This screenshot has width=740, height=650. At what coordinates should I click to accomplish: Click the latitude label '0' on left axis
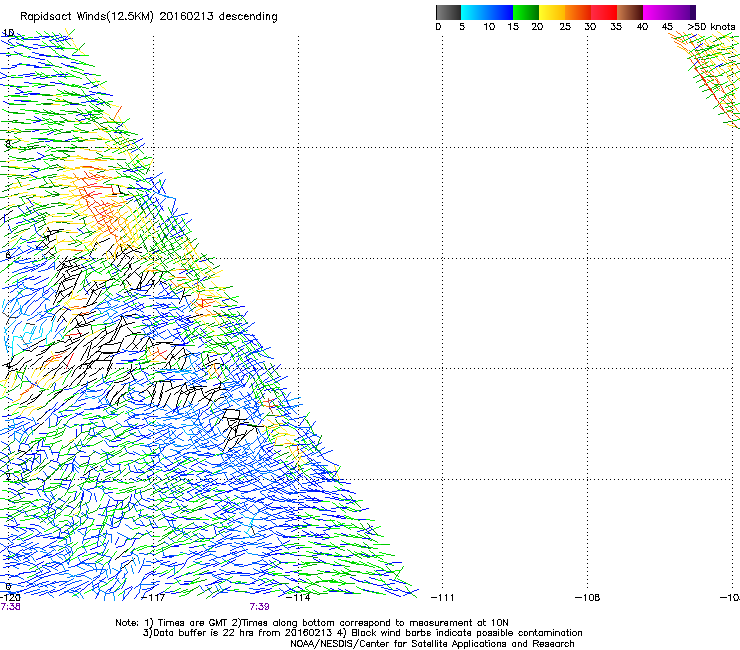[x=8, y=587]
